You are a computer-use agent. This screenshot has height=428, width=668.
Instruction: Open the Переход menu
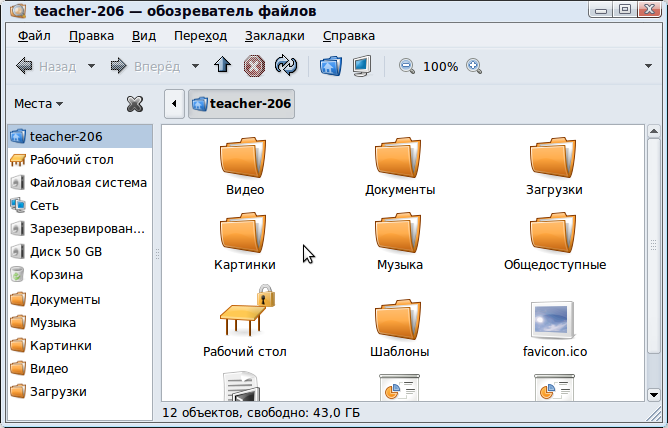(x=200, y=36)
